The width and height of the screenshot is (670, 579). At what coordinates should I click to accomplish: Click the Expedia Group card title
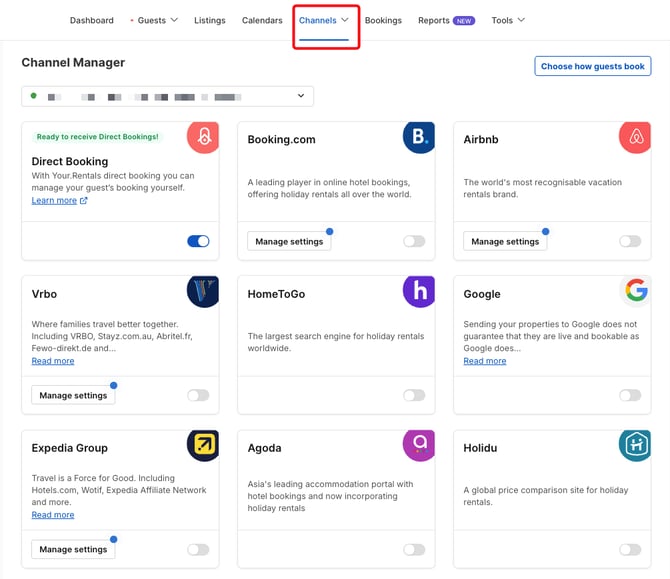point(70,448)
